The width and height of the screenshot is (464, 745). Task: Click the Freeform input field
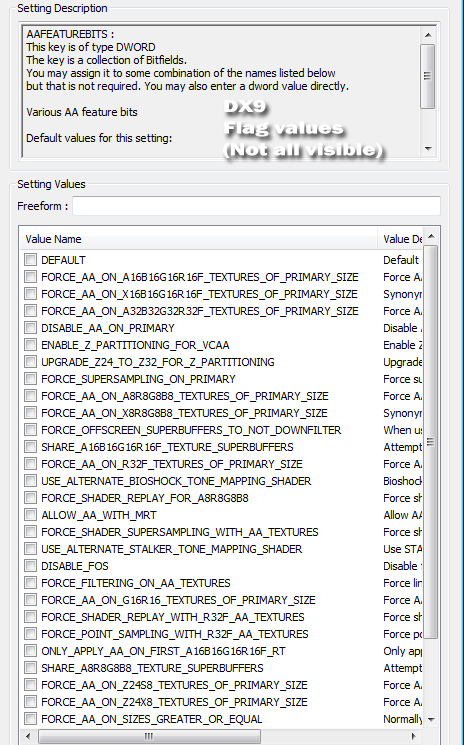(256, 206)
